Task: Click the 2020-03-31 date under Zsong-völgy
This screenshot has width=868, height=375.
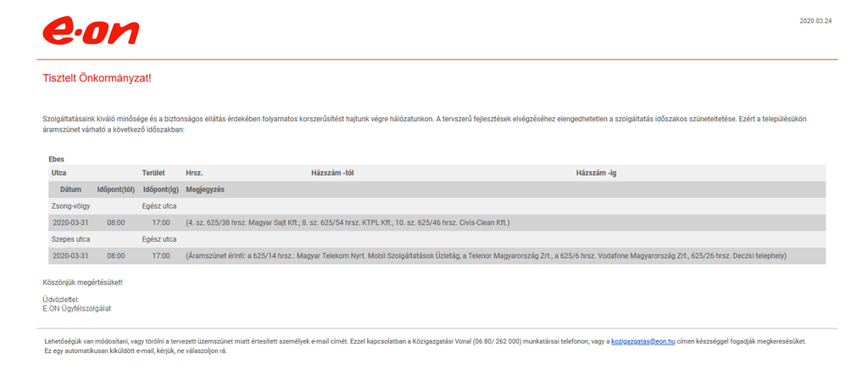Action: tap(71, 222)
